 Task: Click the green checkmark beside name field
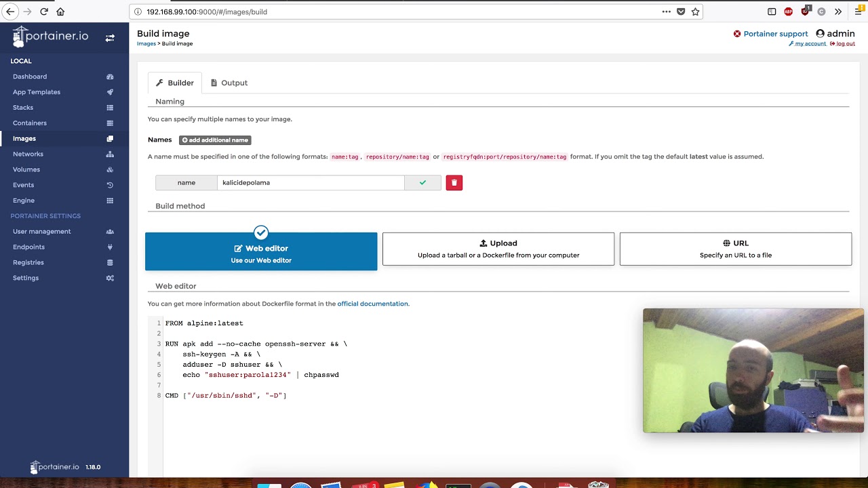[x=422, y=182]
